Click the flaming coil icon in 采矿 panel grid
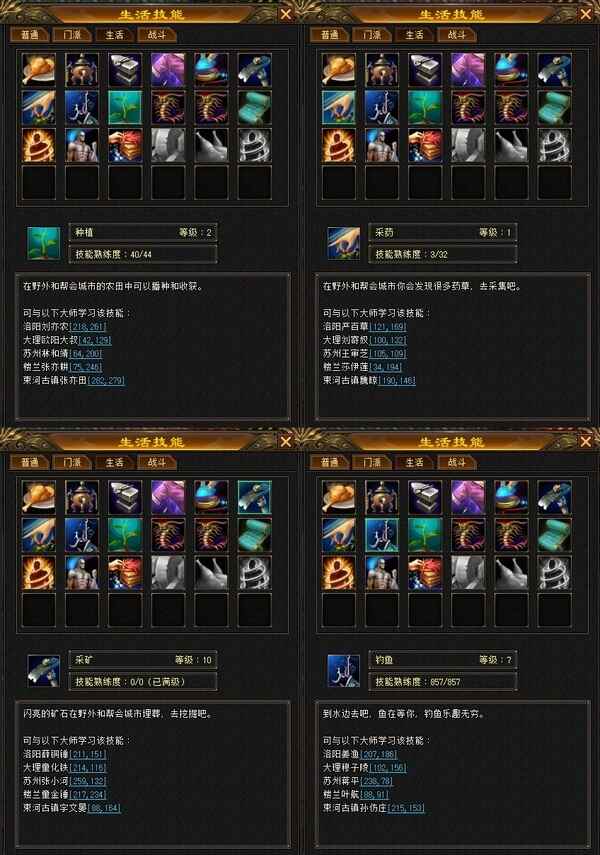The height and width of the screenshot is (855, 600). click(39, 573)
